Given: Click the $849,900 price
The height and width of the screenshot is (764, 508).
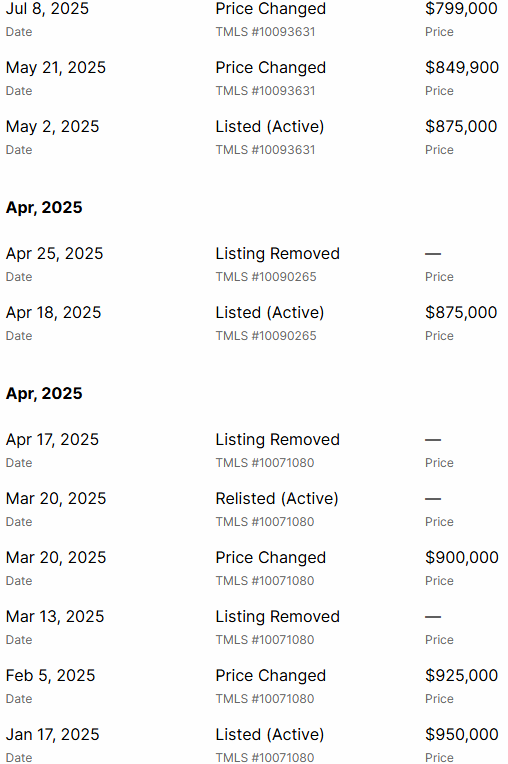Looking at the screenshot, I should click(x=462, y=68).
